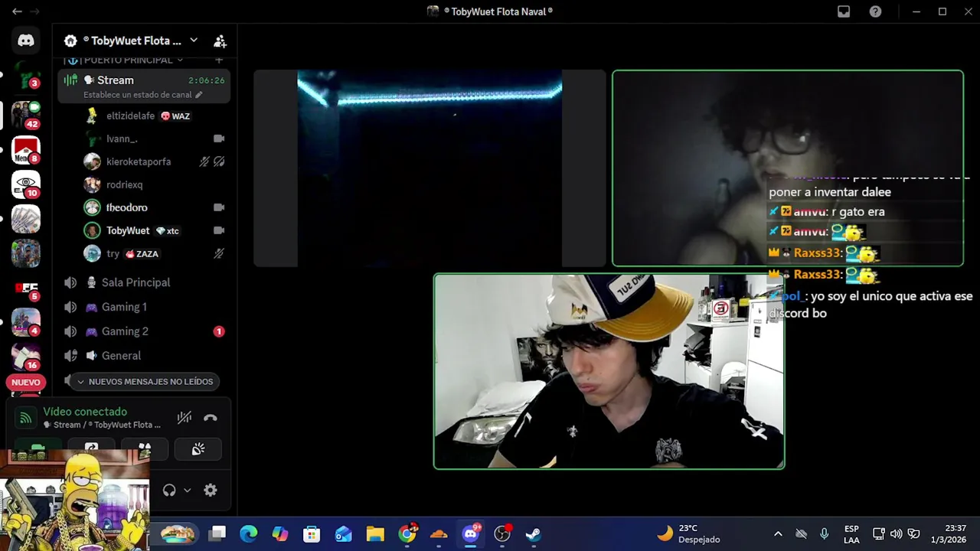Open ESP LAA keyboard language switcher
The height and width of the screenshot is (551, 980).
click(x=851, y=533)
